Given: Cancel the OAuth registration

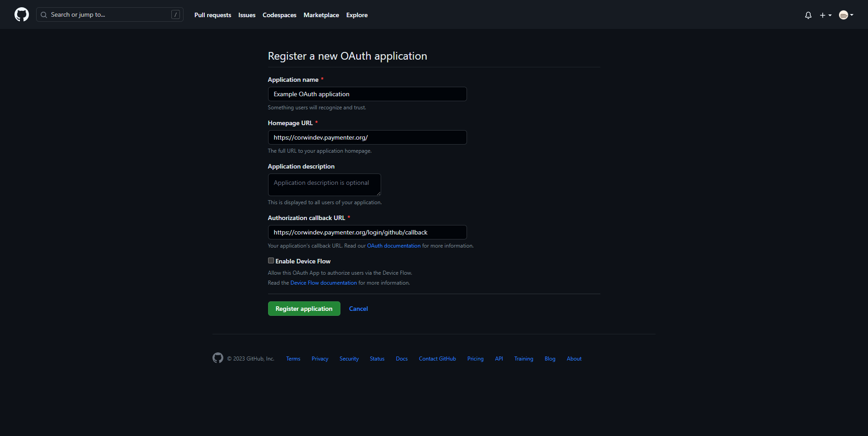Looking at the screenshot, I should (x=358, y=309).
